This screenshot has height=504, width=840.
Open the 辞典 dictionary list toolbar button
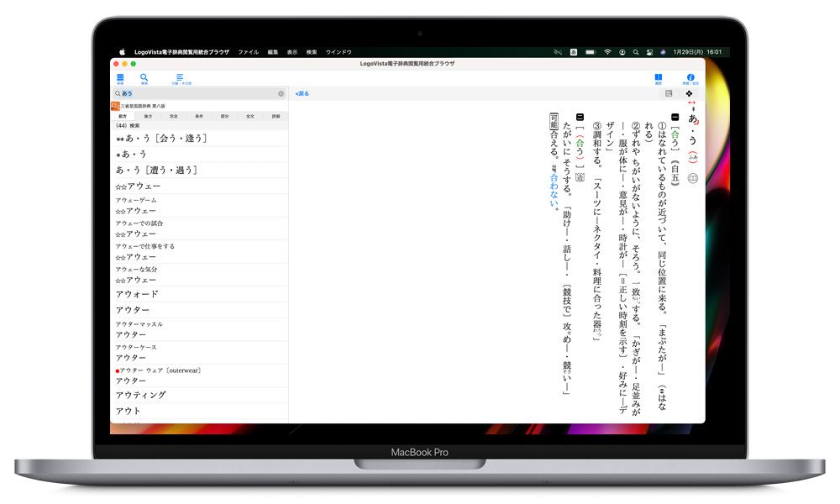click(120, 79)
